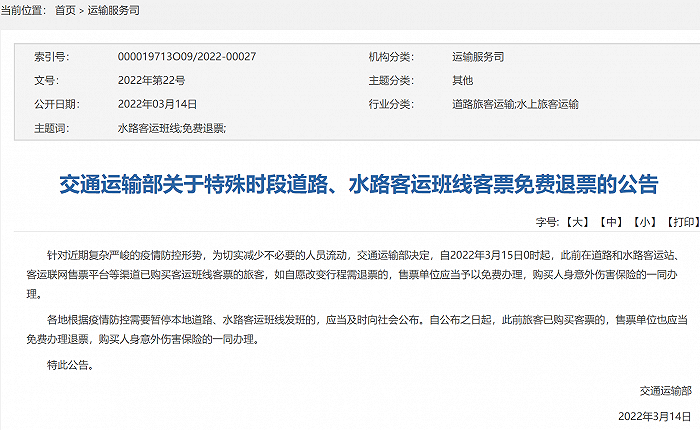Click the 打印 print button
Image resolution: width=700 pixels, height=430 pixels.
click(x=683, y=222)
